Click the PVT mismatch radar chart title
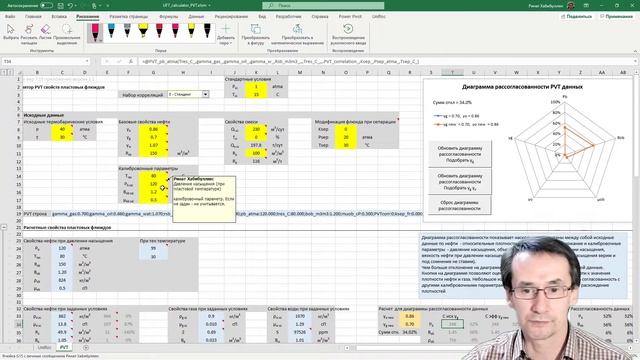The width and height of the screenshot is (640, 360). click(522, 87)
